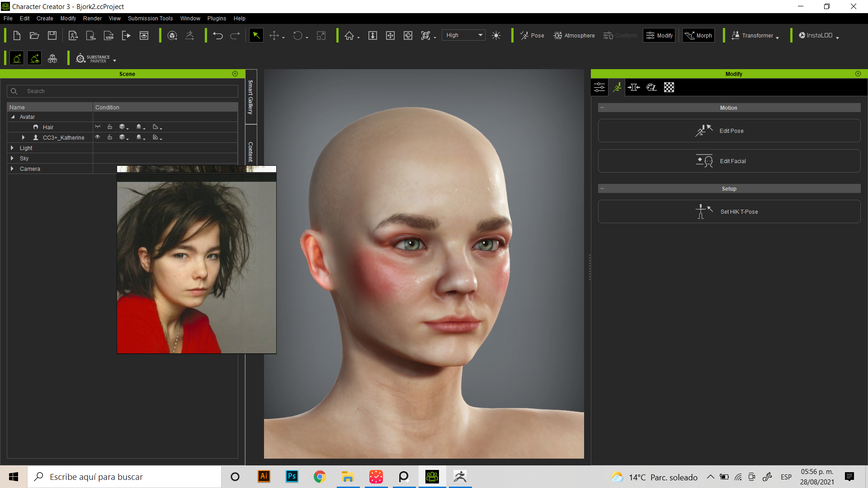Create a new project with the blank page icon
The width and height of the screenshot is (868, 488).
17,36
